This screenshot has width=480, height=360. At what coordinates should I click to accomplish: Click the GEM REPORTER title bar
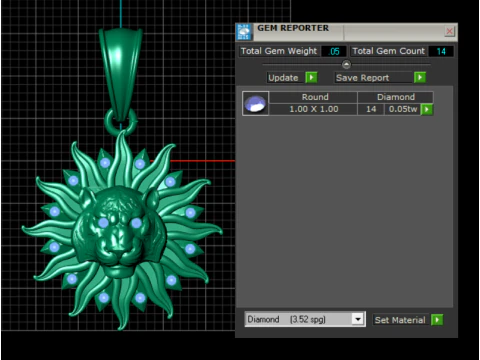click(347, 32)
